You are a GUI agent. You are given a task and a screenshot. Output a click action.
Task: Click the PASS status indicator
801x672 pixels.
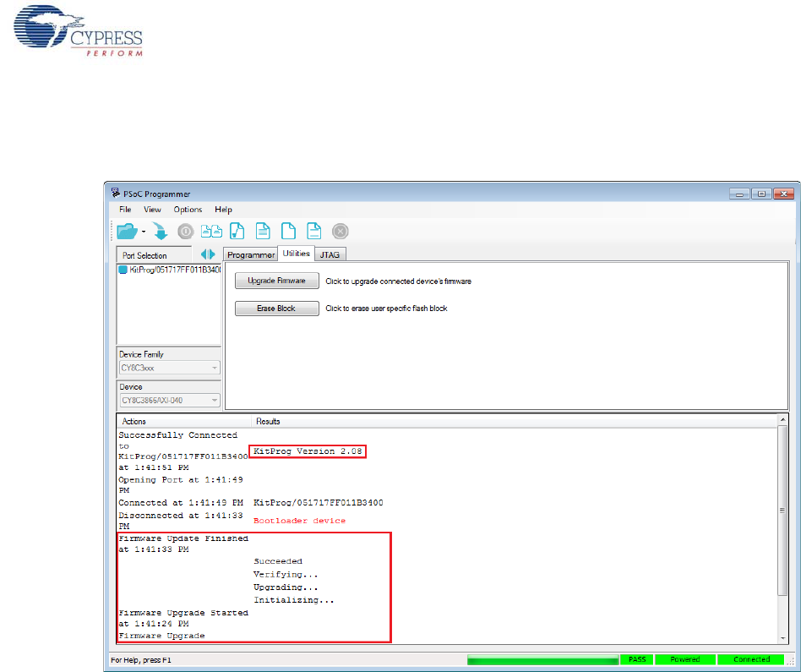tap(637, 659)
